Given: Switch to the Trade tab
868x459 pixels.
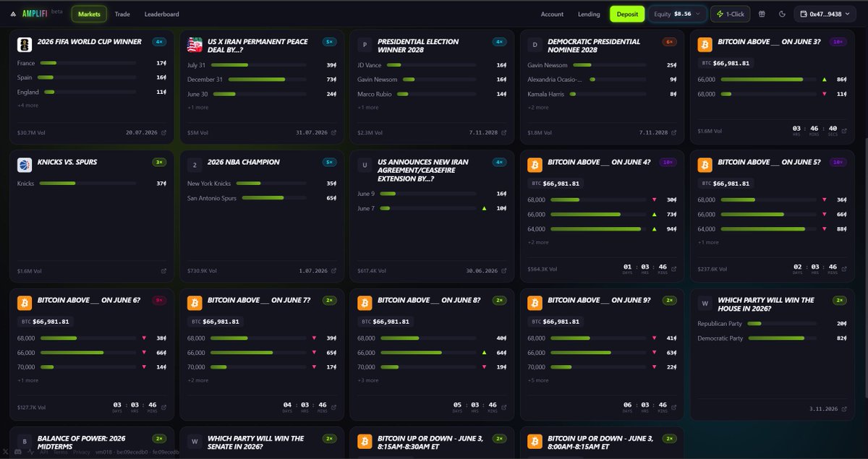Looking at the screenshot, I should pyautogui.click(x=122, y=14).
